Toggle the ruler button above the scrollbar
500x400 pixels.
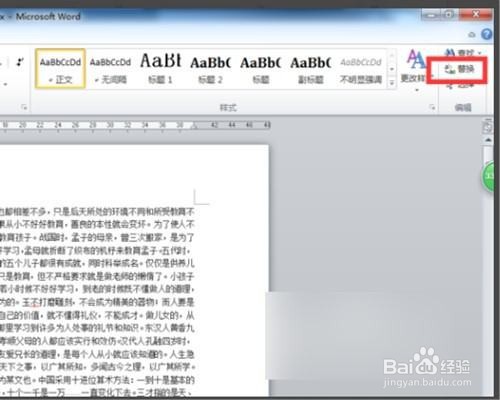488,127
